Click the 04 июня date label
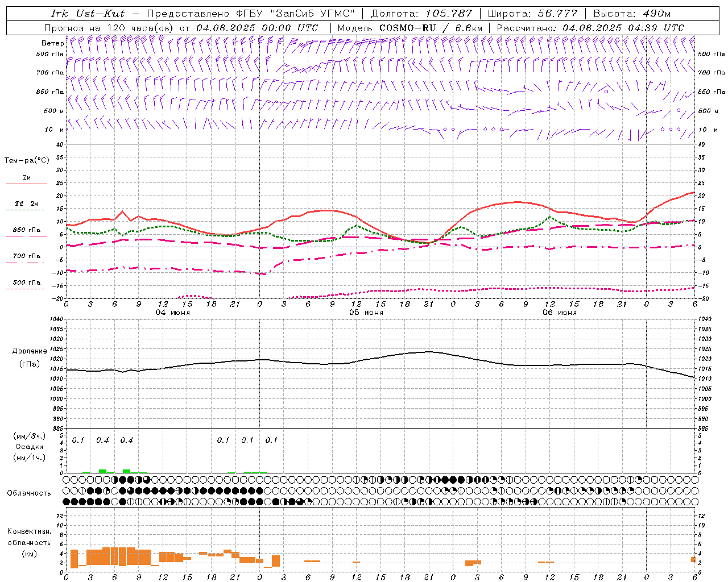This screenshot has width=728, height=582. [173, 313]
